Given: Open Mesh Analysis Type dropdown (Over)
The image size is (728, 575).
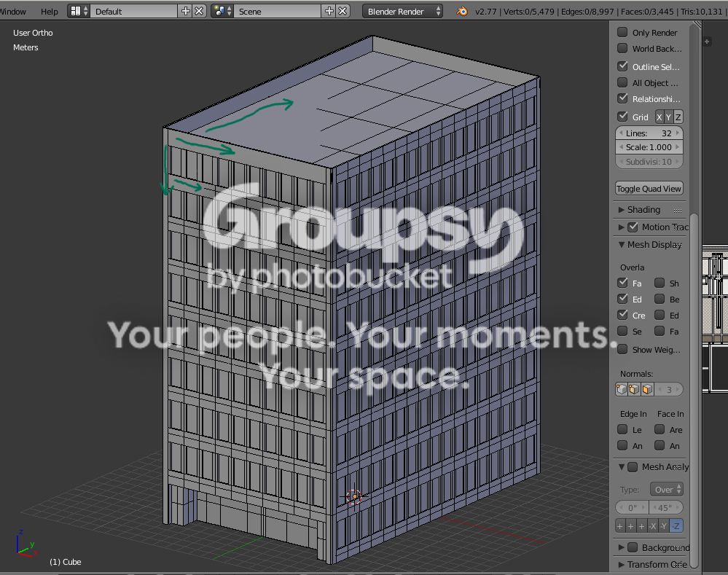Looking at the screenshot, I should 667,490.
